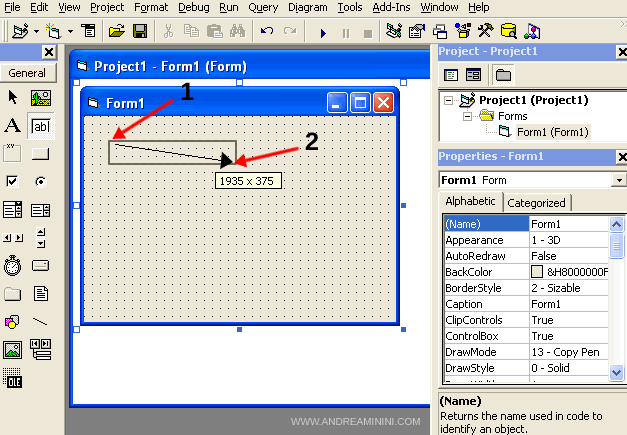Open the Add Form dropdown arrow

(71, 31)
